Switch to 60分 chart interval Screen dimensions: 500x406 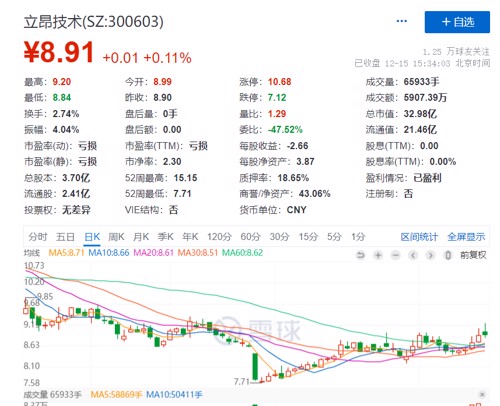click(x=250, y=237)
